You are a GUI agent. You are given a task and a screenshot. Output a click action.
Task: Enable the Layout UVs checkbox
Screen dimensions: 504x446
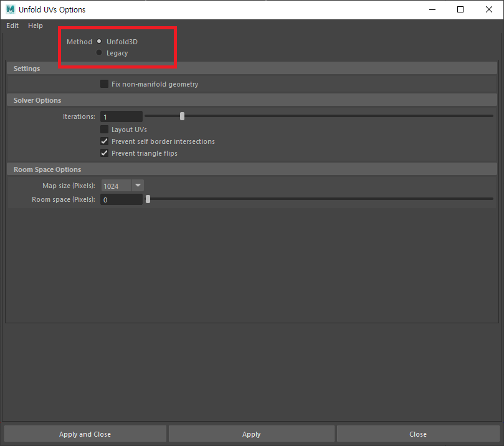(104, 129)
